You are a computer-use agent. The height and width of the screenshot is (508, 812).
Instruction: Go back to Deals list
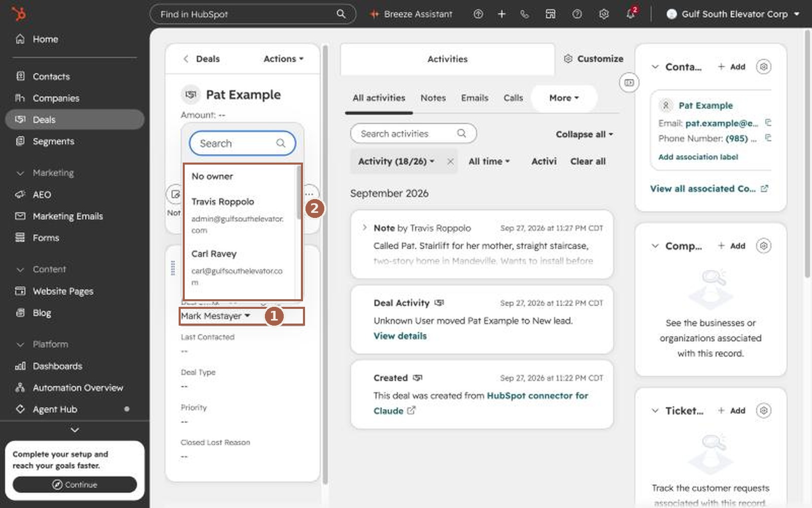[x=201, y=59]
